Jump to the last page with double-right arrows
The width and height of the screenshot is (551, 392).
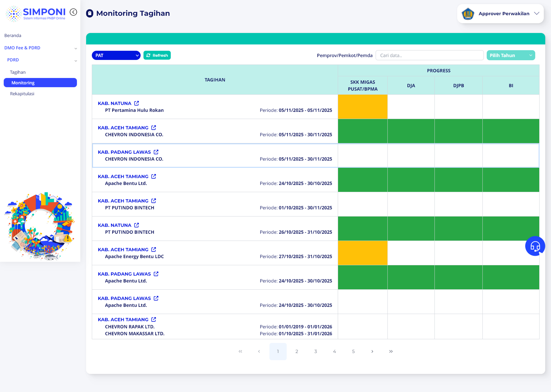pos(391,351)
